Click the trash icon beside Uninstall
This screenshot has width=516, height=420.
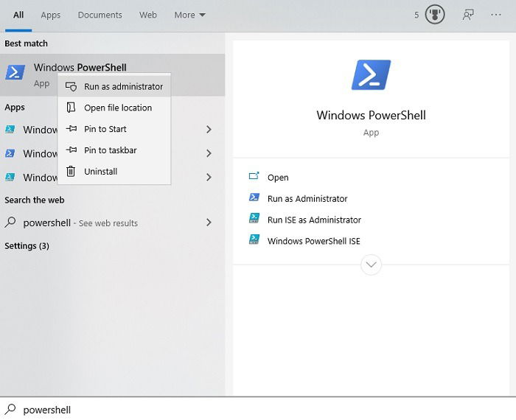click(71, 171)
